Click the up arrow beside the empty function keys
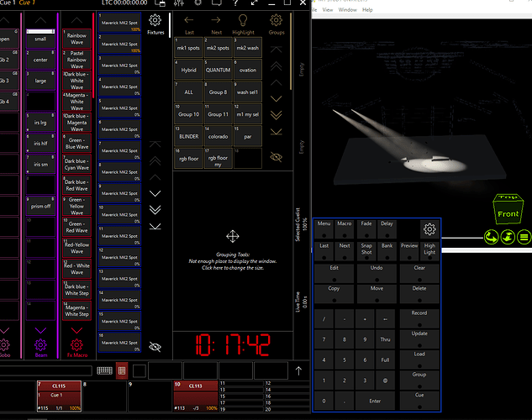This screenshot has height=420, width=532. (x=298, y=370)
